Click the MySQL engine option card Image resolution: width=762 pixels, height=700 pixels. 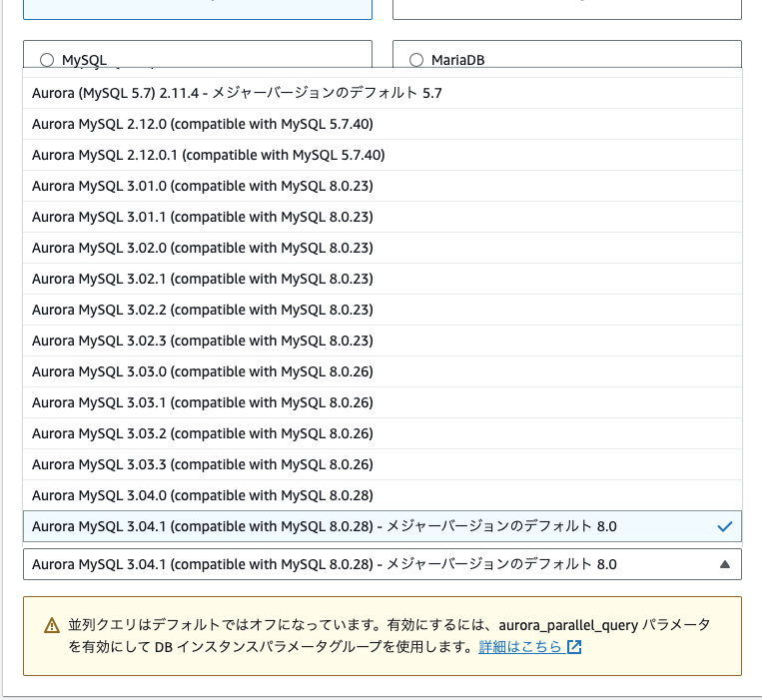pyautogui.click(x=198, y=54)
